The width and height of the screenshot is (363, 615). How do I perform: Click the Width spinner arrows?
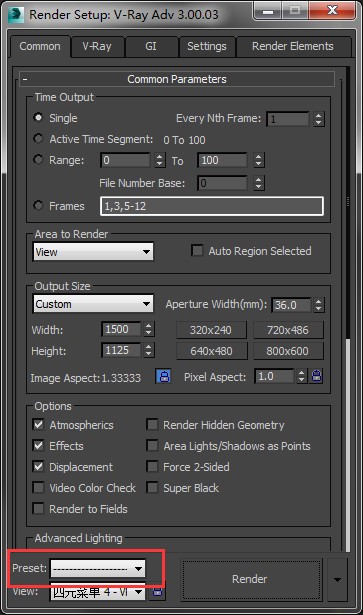[x=149, y=329]
